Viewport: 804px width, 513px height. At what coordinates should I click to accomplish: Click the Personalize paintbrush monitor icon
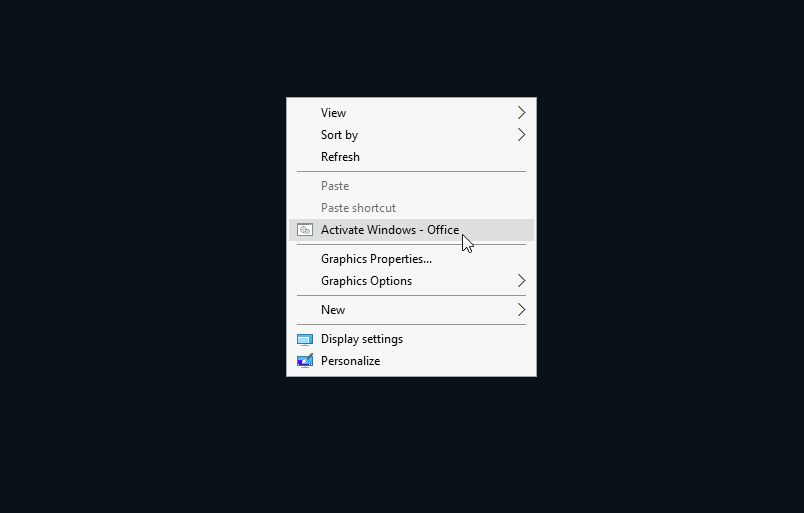(x=305, y=361)
